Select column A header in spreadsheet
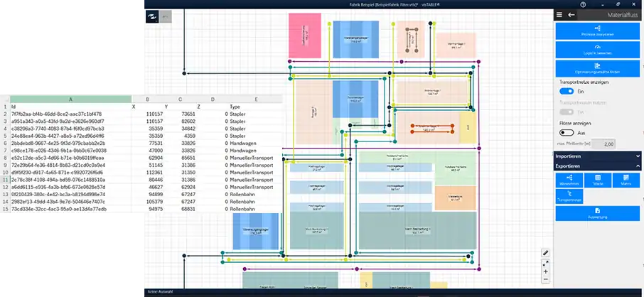Screen dimensions: 644x297 [70, 99]
